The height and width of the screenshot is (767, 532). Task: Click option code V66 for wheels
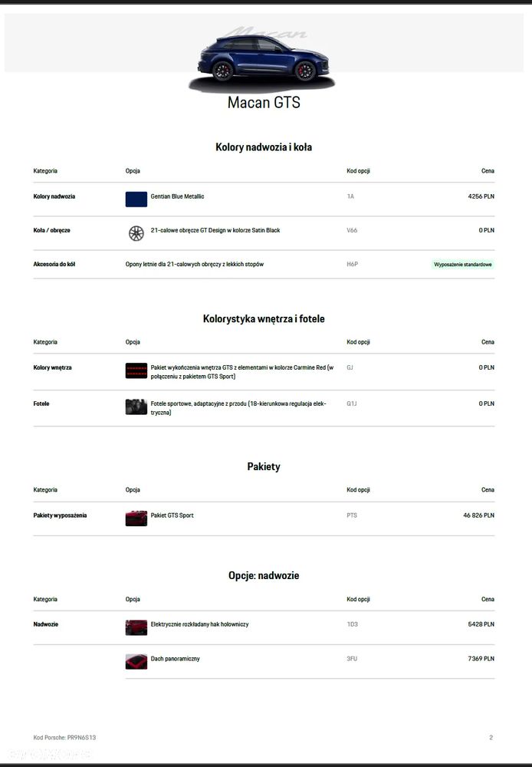pos(352,230)
